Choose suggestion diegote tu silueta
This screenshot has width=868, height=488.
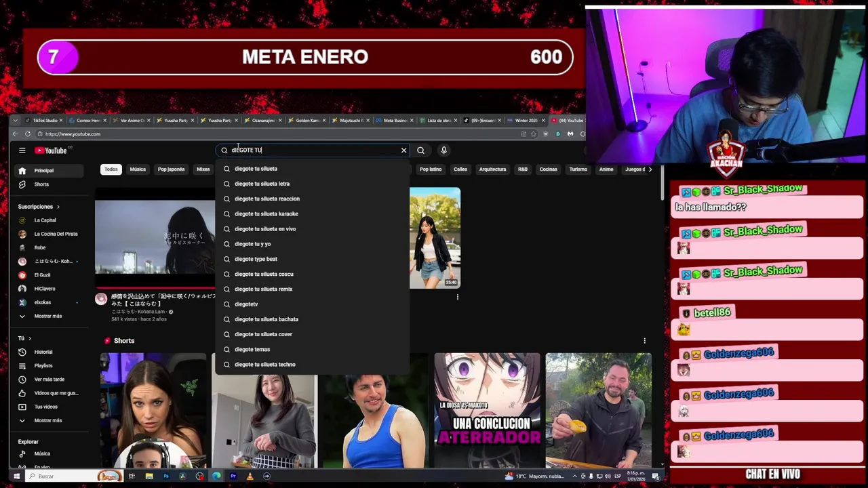[x=313, y=169]
